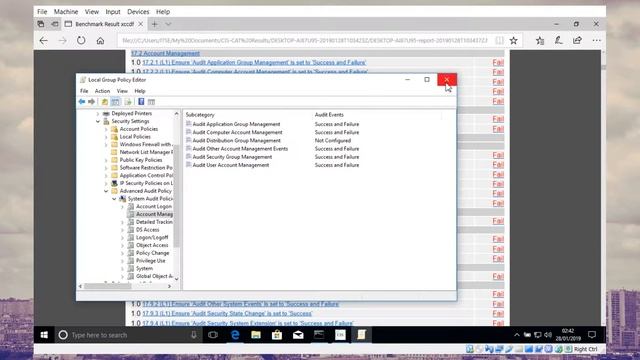
Task: Select Audit Computer Account Management subcategory
Action: pos(237,132)
